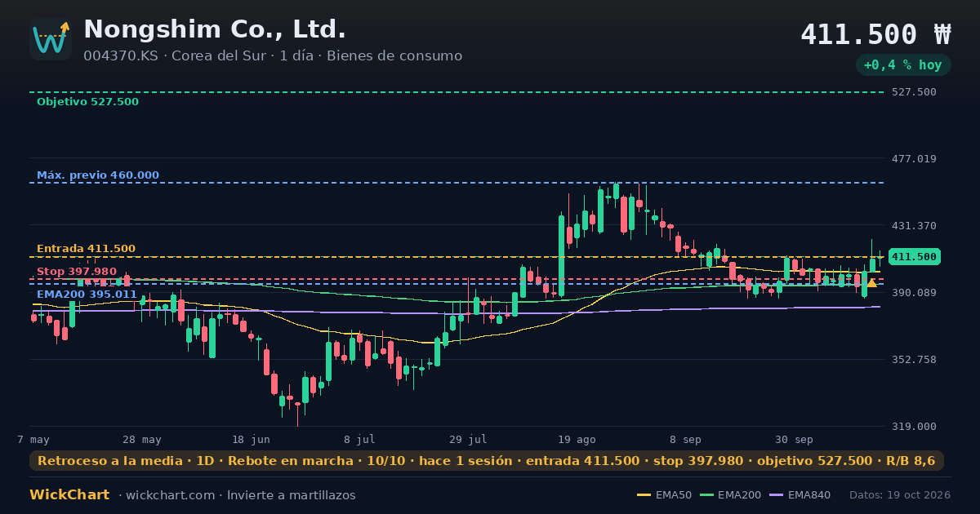This screenshot has width=980, height=514.
Task: Click the '+0,4 % hoy' change badge
Action: (x=903, y=65)
